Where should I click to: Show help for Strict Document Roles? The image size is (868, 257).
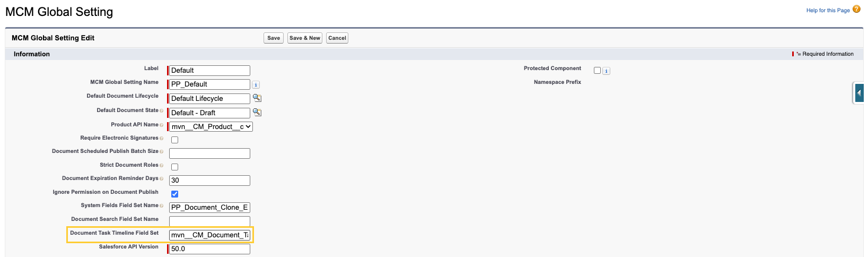click(161, 166)
